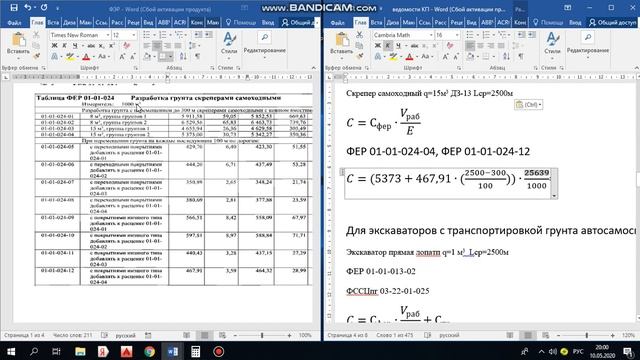Open Файл menu in left Word window

(x=14, y=22)
